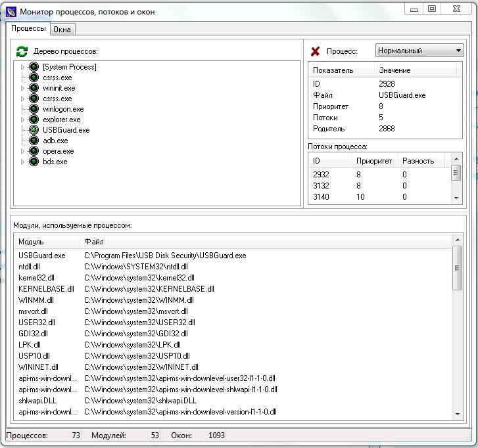
Task: Click the winlogon.exe process icon
Action: click(x=34, y=109)
